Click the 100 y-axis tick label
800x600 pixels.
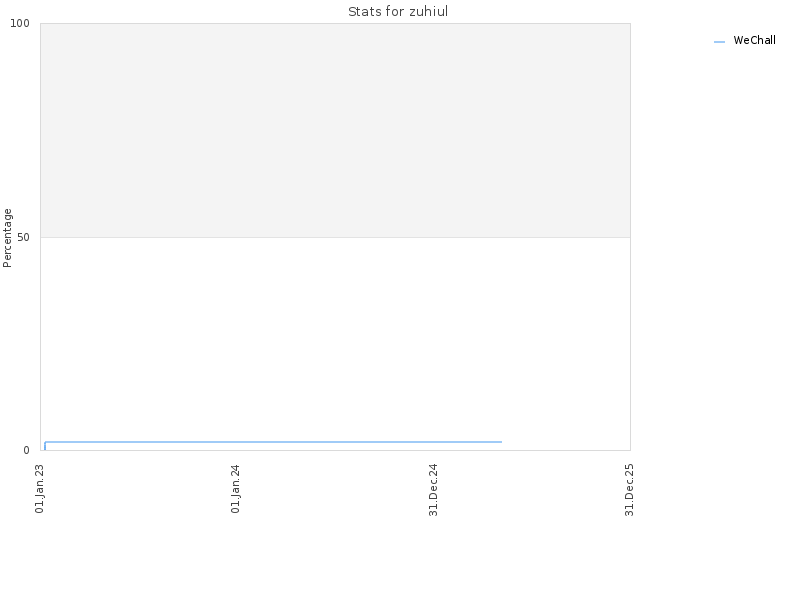tap(20, 23)
